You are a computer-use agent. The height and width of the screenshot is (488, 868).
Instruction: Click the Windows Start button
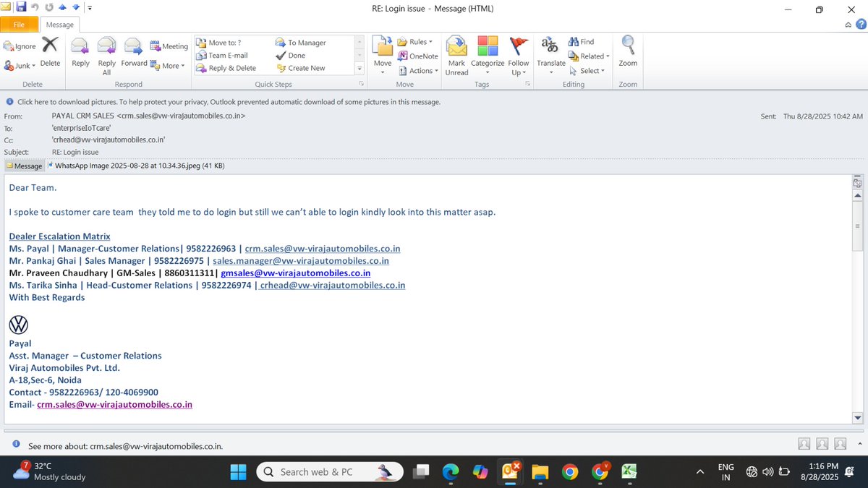point(238,472)
